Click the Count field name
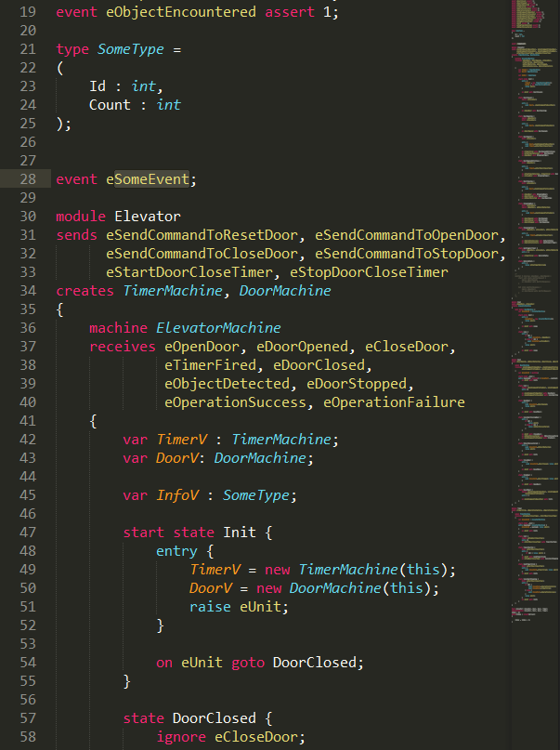 [x=110, y=105]
